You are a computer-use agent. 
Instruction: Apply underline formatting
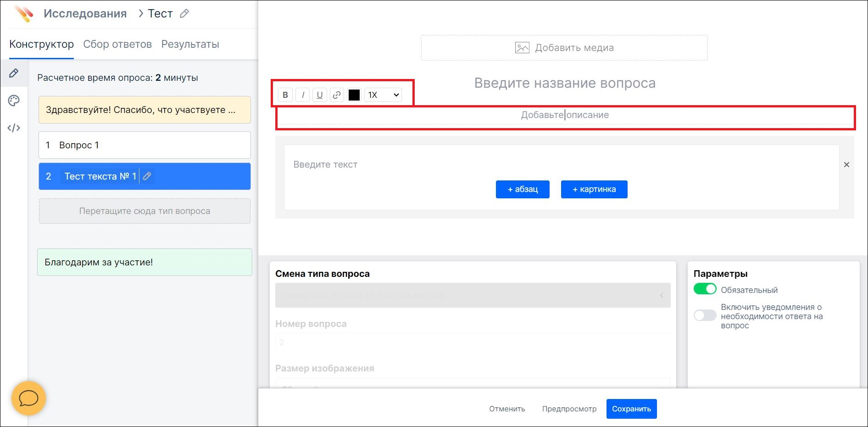319,95
